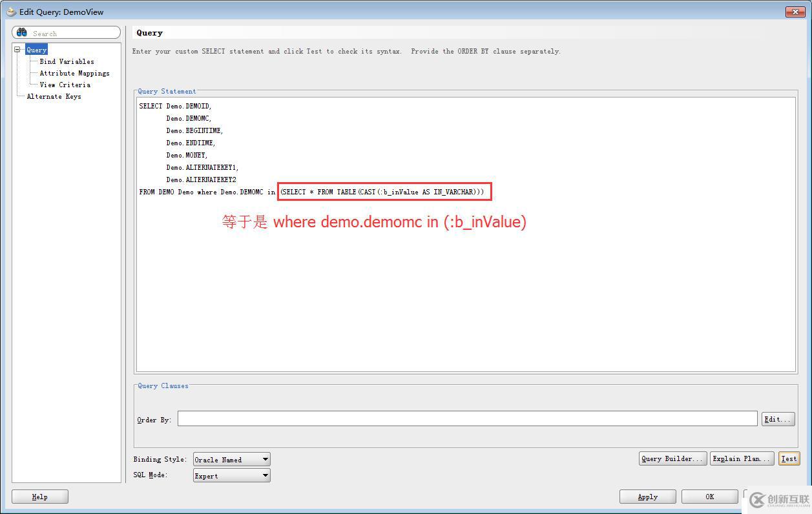The height and width of the screenshot is (514, 812).
Task: Select Alternate Keys in the tree
Action: (54, 96)
